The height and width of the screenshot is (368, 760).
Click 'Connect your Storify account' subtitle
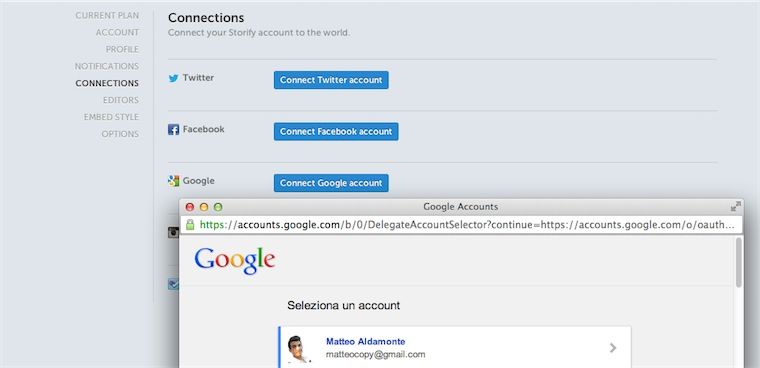pos(259,33)
